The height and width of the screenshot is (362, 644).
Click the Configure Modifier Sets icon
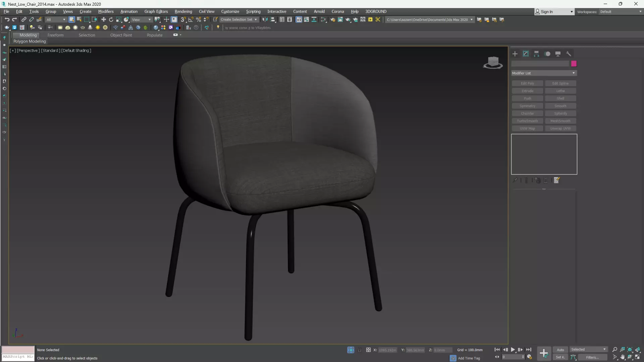point(557,180)
